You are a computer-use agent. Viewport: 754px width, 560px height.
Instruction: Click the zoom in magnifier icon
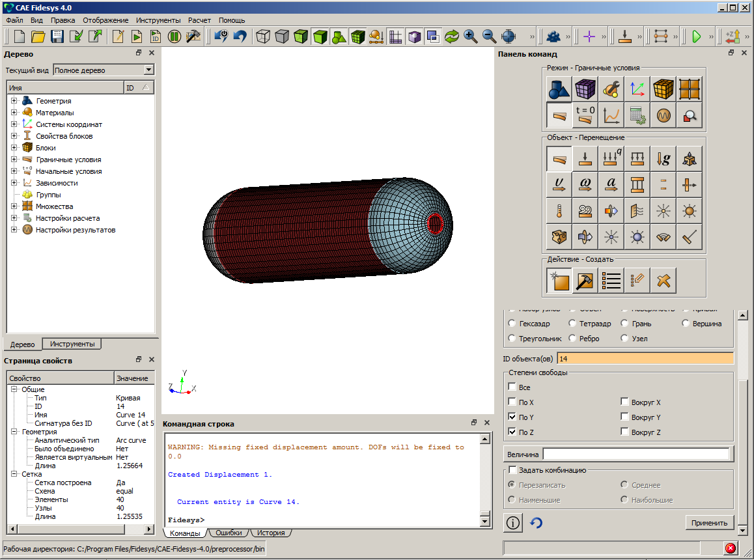pos(470,36)
